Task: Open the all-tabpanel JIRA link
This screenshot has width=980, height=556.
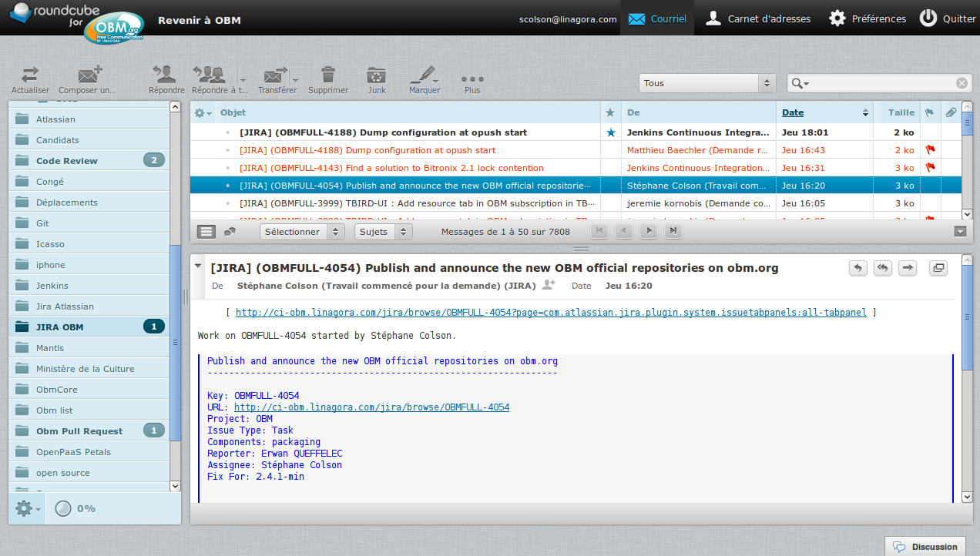Action: click(551, 313)
